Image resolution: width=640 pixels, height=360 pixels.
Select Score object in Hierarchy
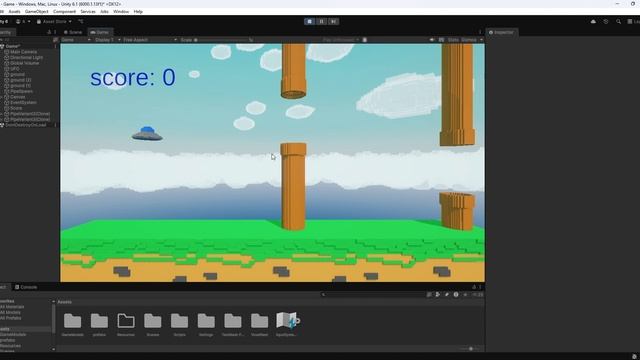point(16,108)
